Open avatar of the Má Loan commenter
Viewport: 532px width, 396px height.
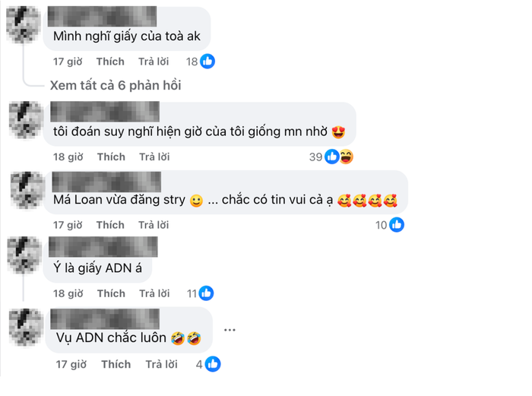click(28, 190)
